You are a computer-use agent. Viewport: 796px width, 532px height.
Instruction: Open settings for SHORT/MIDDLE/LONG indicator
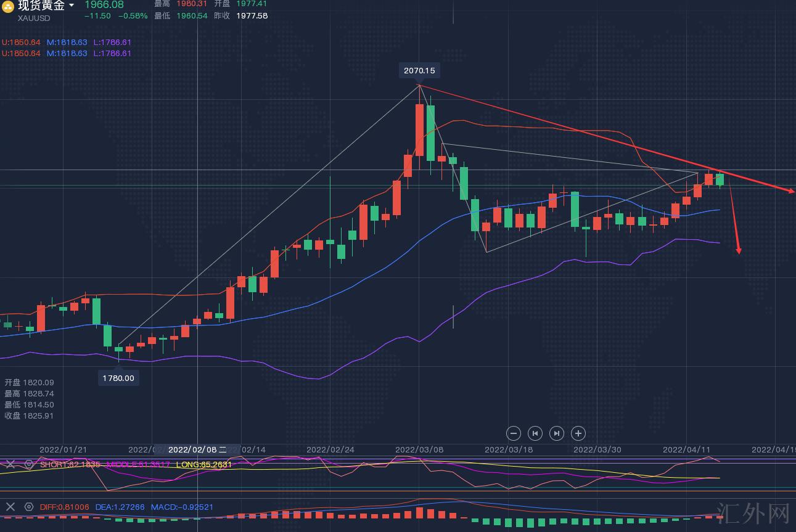pos(28,464)
